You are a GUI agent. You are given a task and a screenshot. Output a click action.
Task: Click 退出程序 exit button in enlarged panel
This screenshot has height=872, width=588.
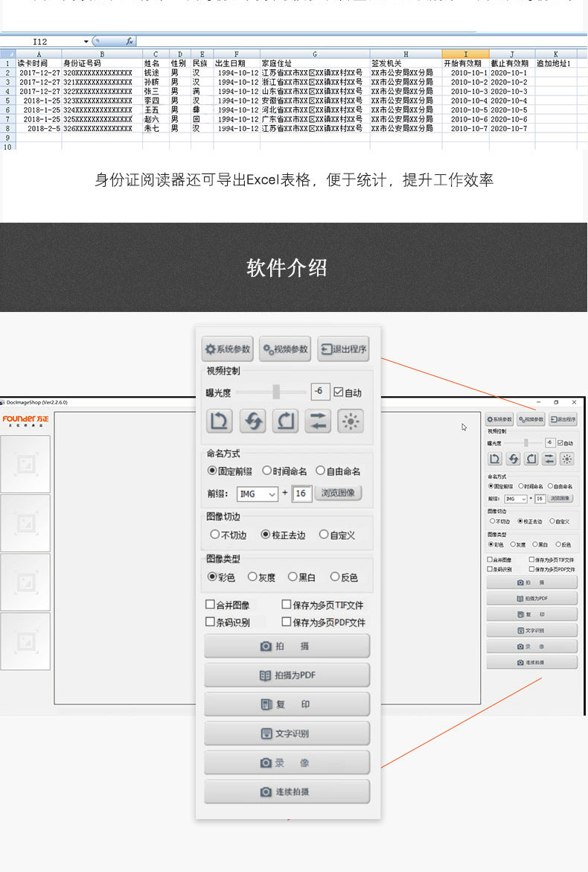343,349
